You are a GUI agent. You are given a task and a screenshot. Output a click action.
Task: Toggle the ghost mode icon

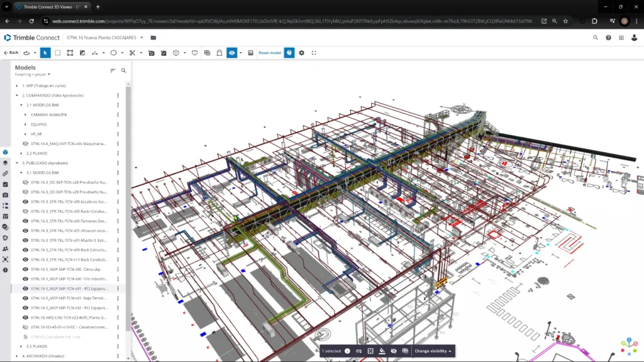pos(219,53)
